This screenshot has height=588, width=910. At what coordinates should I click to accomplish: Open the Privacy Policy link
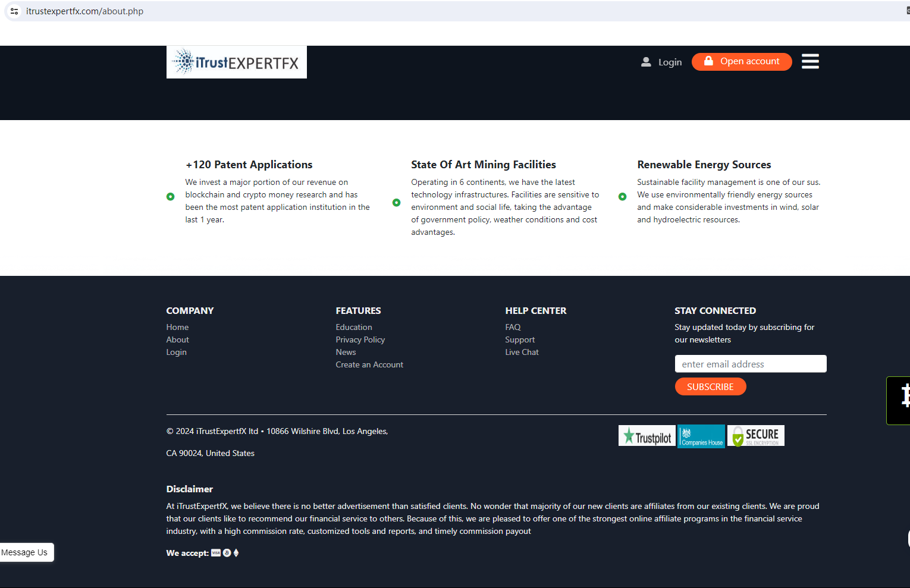360,339
